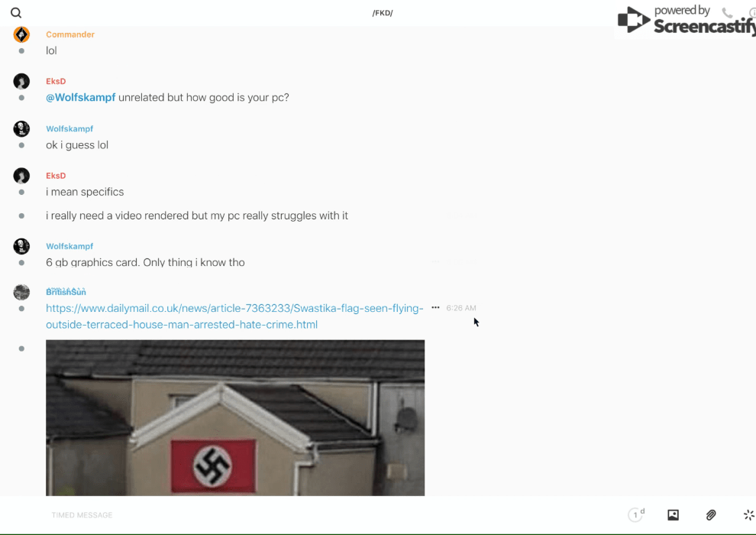This screenshot has width=756, height=535.
Task: Attach a file with the paperclip icon
Action: 711,515
